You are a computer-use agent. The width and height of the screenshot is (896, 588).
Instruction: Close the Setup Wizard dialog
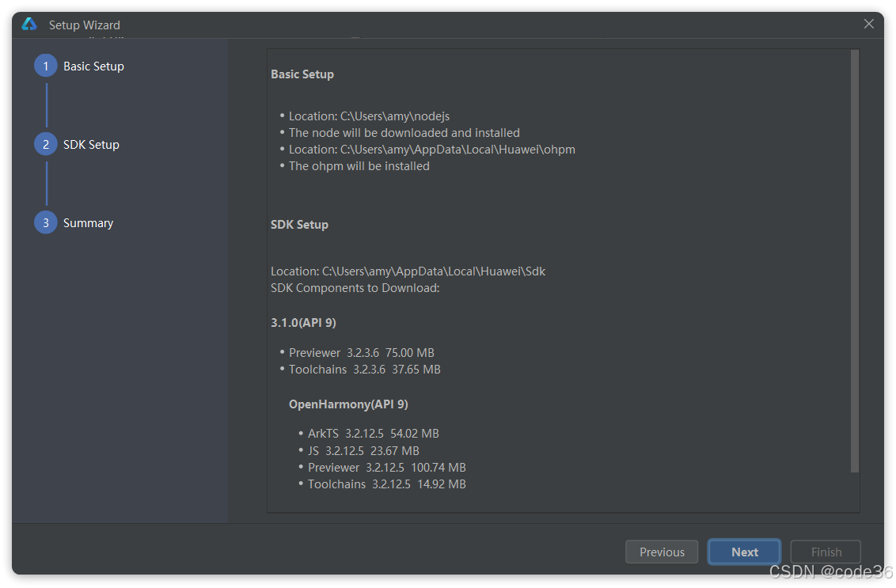[x=868, y=24]
